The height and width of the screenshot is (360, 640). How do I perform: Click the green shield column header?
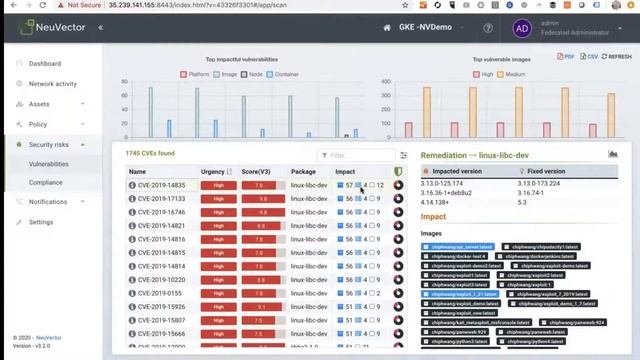tap(398, 171)
